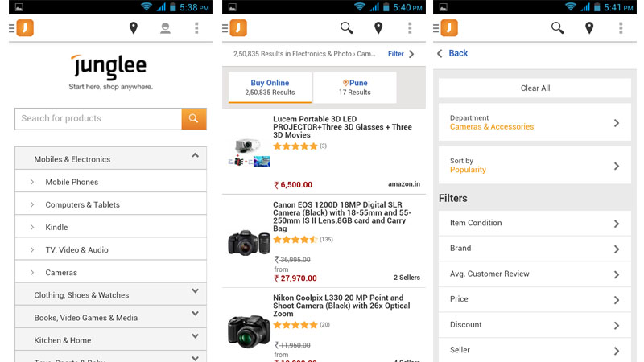
Task: Open Brand filter
Action: [535, 249]
